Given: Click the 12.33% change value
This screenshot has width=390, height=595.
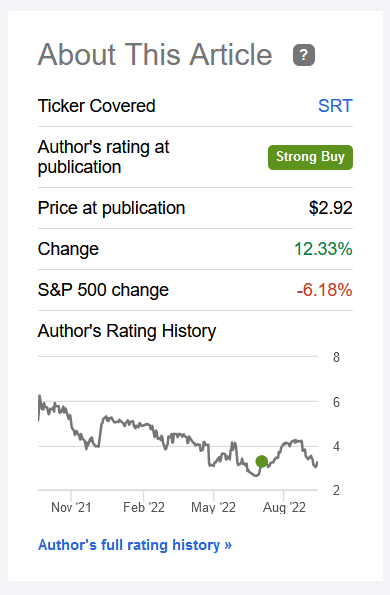Looking at the screenshot, I should click(x=323, y=249).
